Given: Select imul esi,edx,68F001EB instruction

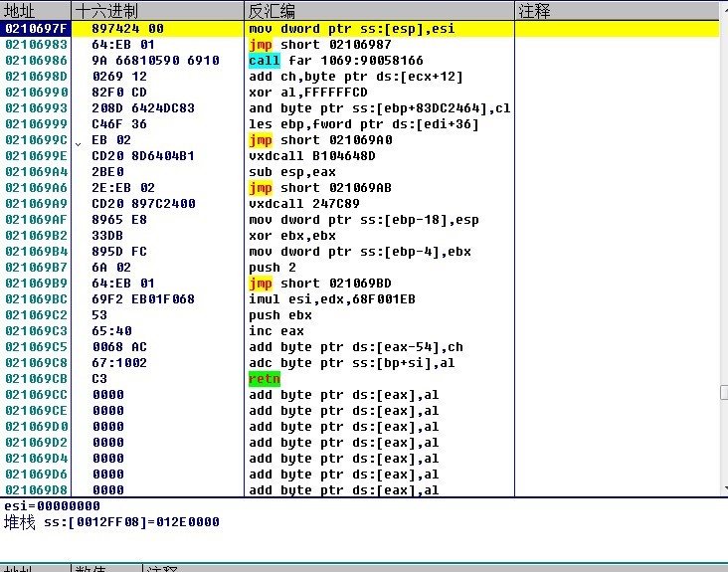Looking at the screenshot, I should pos(332,299).
